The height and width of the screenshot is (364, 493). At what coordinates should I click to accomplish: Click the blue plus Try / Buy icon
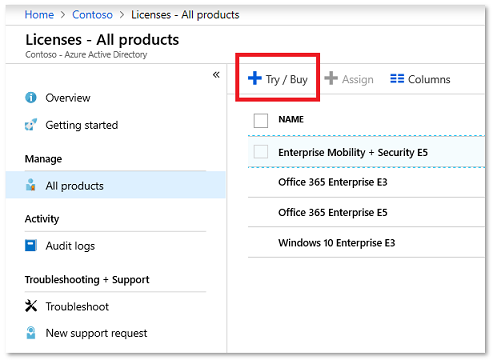coord(255,78)
